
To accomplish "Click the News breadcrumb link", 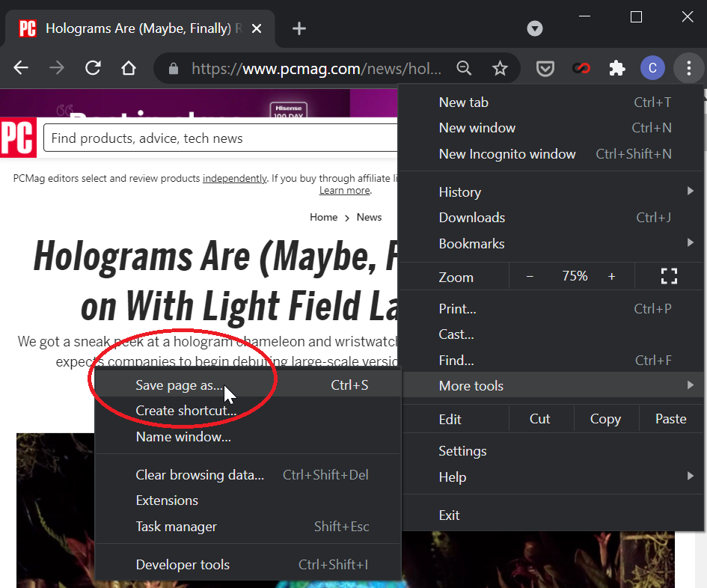I will [369, 217].
